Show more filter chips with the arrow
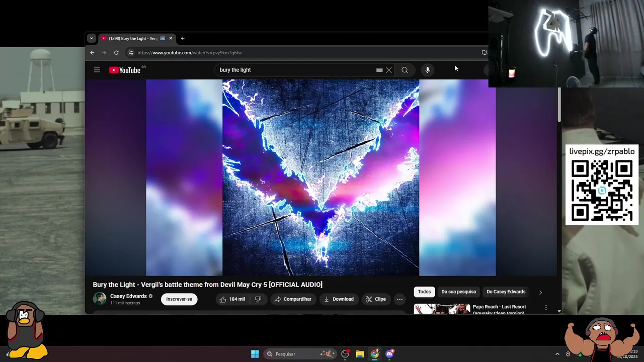The width and height of the screenshot is (644, 362). pyautogui.click(x=540, y=292)
